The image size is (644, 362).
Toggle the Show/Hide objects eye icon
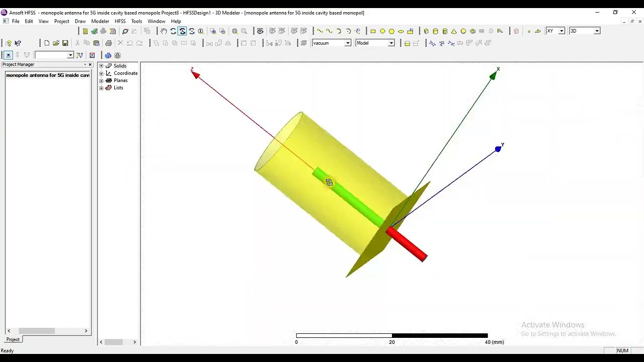[260, 31]
